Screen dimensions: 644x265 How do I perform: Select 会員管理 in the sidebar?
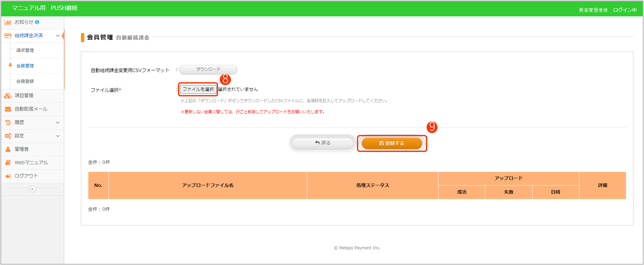pos(25,66)
